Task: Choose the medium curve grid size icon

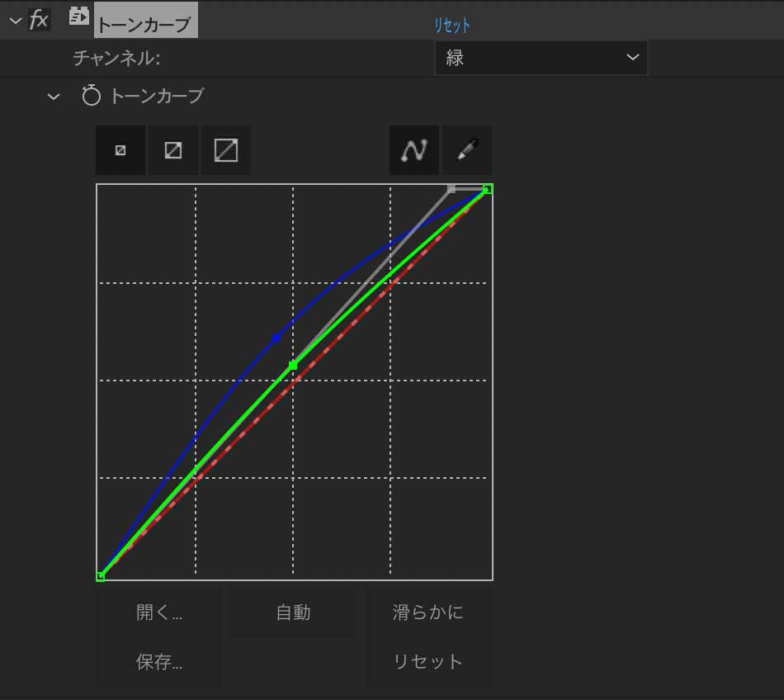Action: [x=173, y=150]
